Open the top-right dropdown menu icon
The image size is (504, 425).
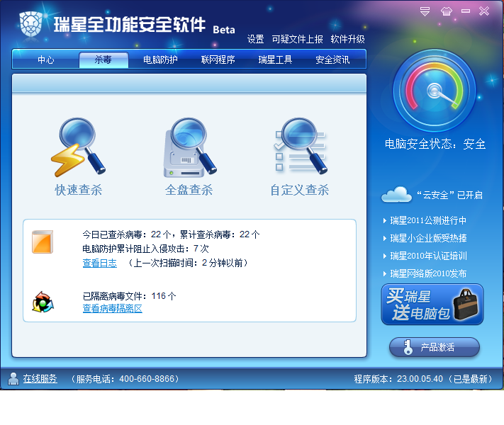point(425,11)
